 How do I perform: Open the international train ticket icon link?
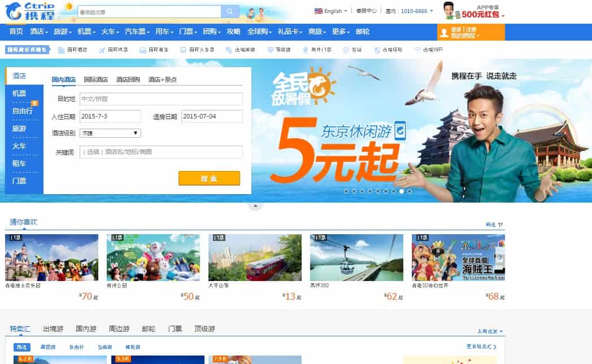tap(183, 50)
